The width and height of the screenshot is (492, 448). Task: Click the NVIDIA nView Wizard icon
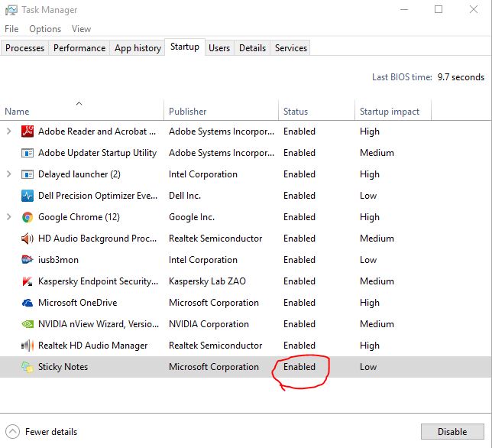point(28,324)
